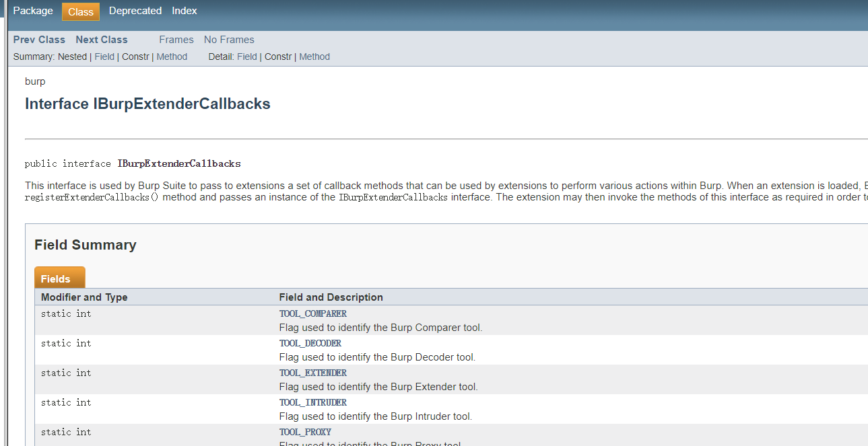The height and width of the screenshot is (446, 868).
Task: Click the Prev Class link
Action: click(x=39, y=40)
